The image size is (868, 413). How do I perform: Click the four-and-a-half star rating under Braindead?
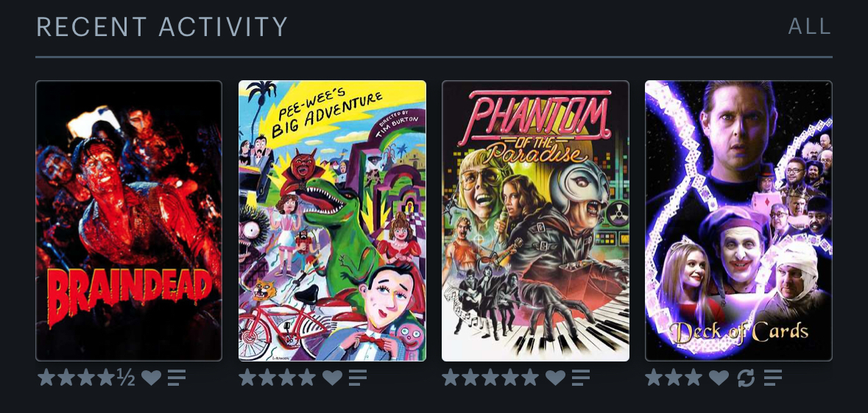point(86,378)
